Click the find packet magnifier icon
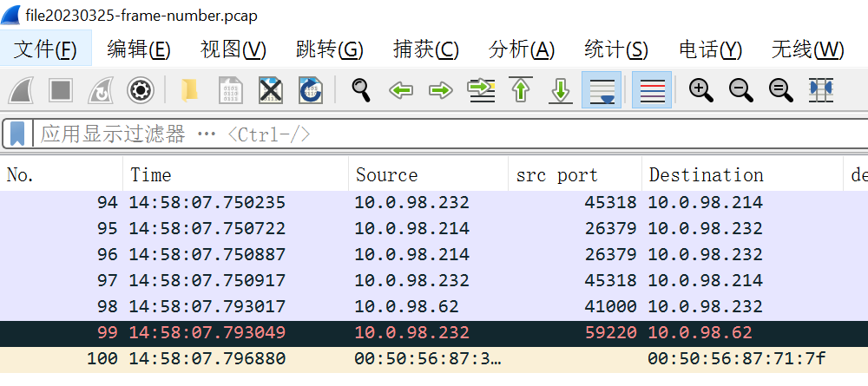868x386 pixels. [x=361, y=89]
